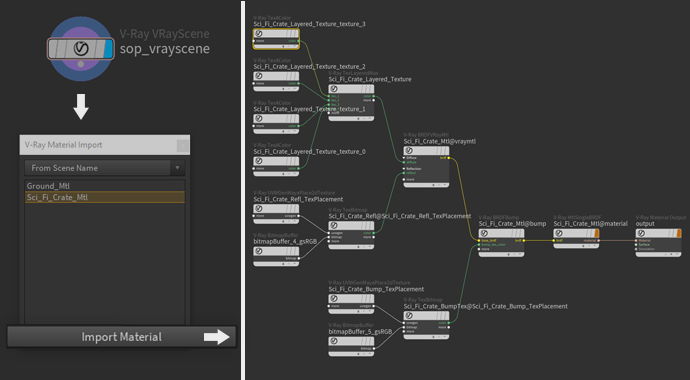This screenshot has width=690, height=380.
Task: Click V-Ray icon on Sci_Fi_Crate_Mtl@material node
Action: point(559,233)
